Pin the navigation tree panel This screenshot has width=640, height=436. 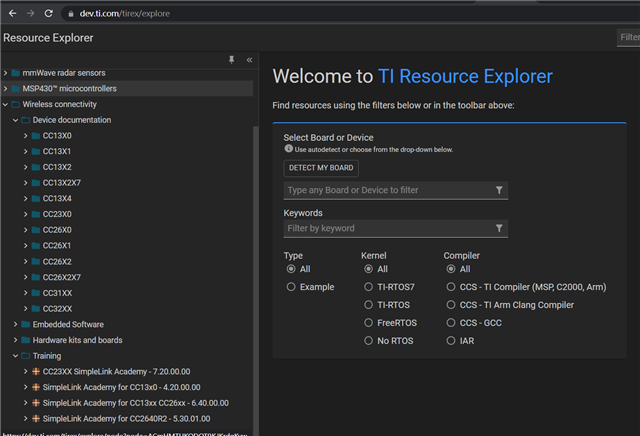pyautogui.click(x=232, y=60)
